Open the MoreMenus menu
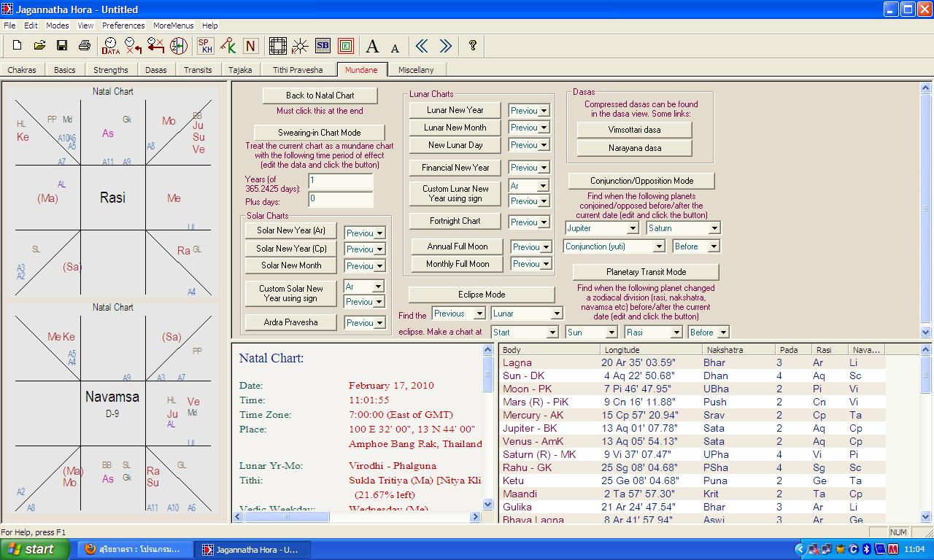Screen dimensions: 934x560 coord(174,26)
